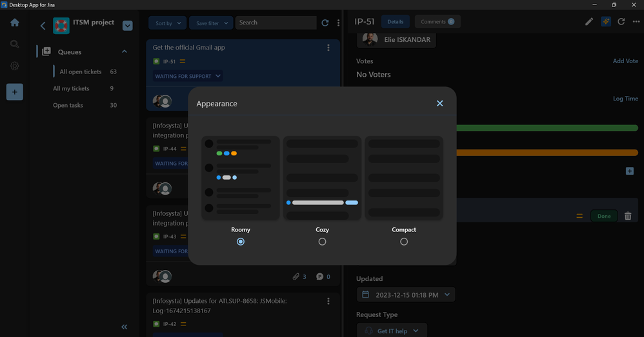Click the blue plus icon in details
Screen dimensions: 644x337
[x=630, y=171]
